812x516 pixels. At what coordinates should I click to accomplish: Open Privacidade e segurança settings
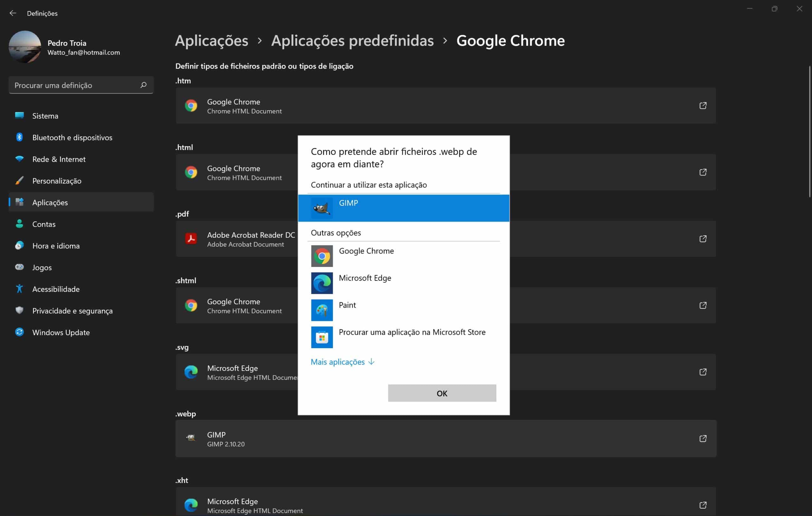click(81, 310)
